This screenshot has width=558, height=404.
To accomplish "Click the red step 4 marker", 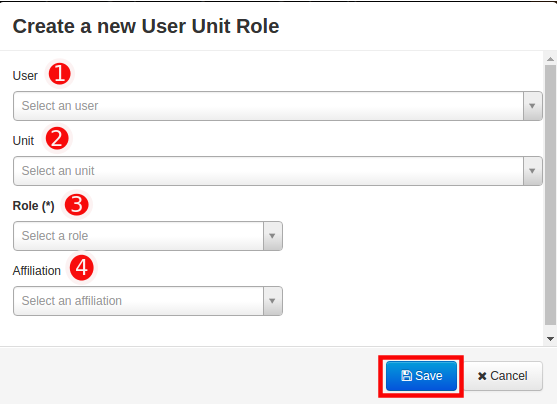I will [x=81, y=268].
